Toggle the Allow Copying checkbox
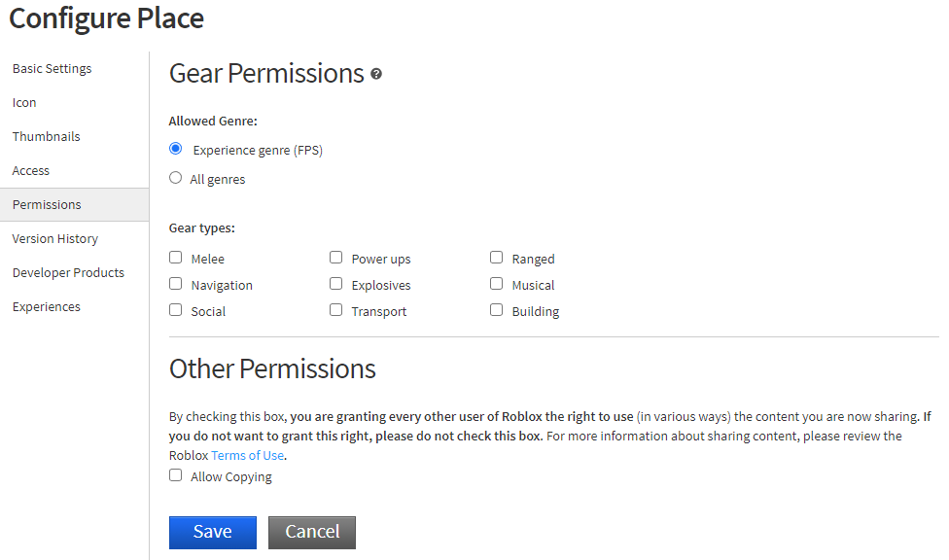949x560 pixels. click(176, 475)
